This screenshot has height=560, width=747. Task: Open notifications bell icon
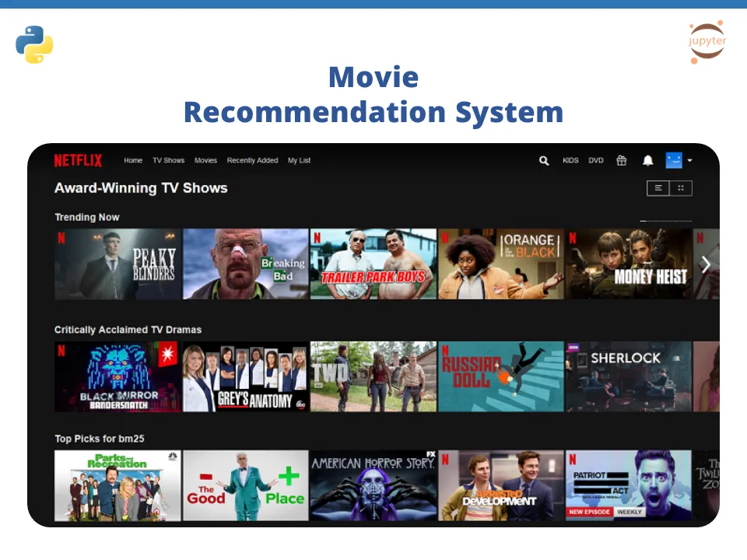(x=647, y=161)
